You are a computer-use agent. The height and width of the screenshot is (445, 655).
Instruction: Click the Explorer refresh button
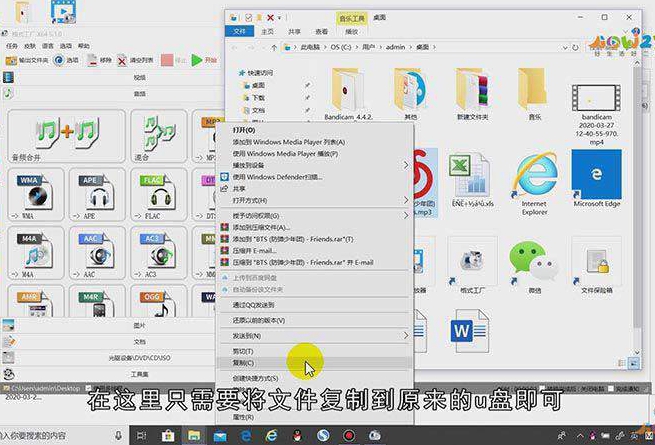tap(575, 48)
